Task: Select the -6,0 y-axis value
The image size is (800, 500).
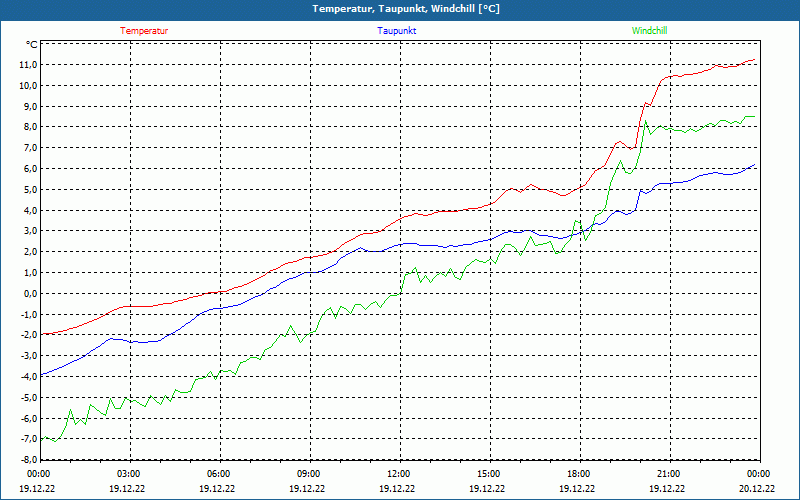Action: click(28, 419)
